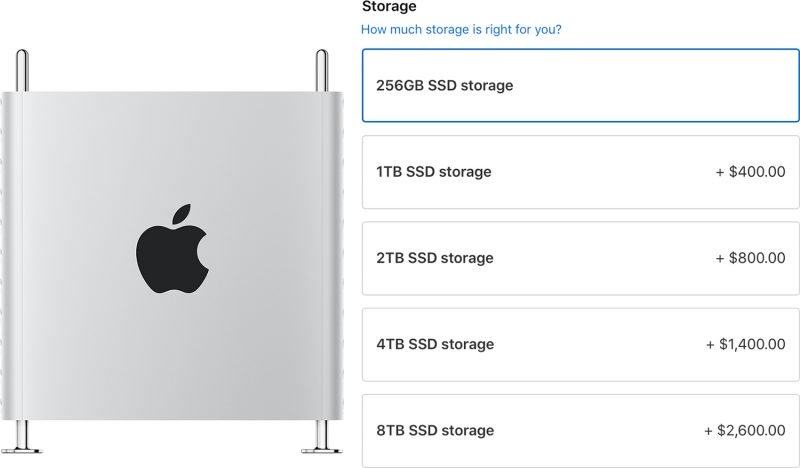This screenshot has width=800, height=468.
Task: Click the + $800.00 upgrade price
Action: point(750,258)
